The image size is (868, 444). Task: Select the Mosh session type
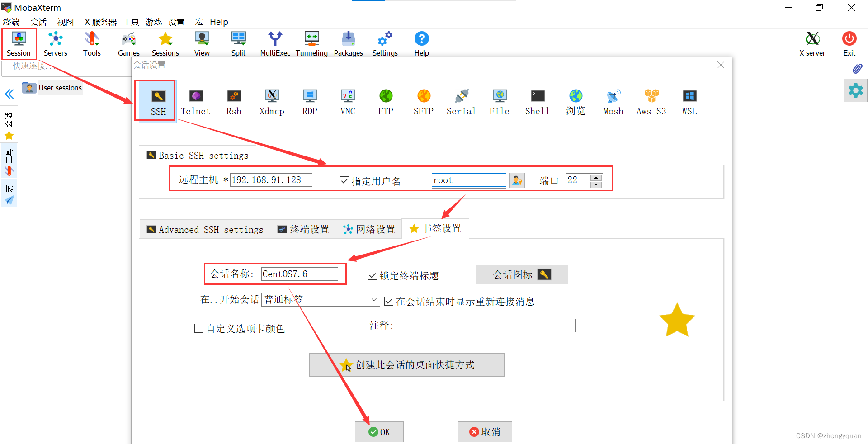(613, 102)
